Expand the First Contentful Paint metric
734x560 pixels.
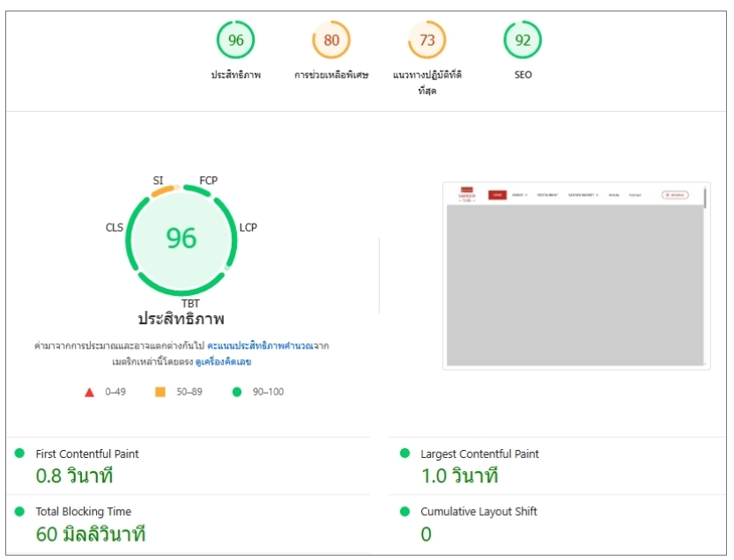(x=189, y=467)
